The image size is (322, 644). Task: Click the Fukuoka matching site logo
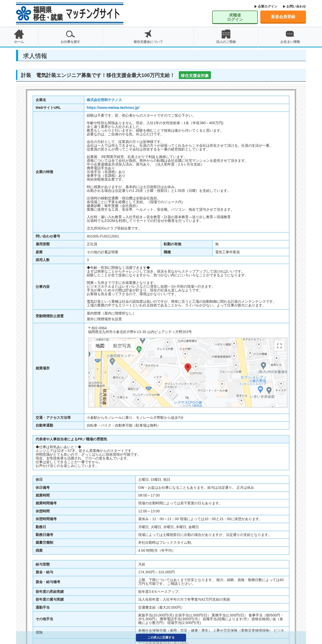70,14
